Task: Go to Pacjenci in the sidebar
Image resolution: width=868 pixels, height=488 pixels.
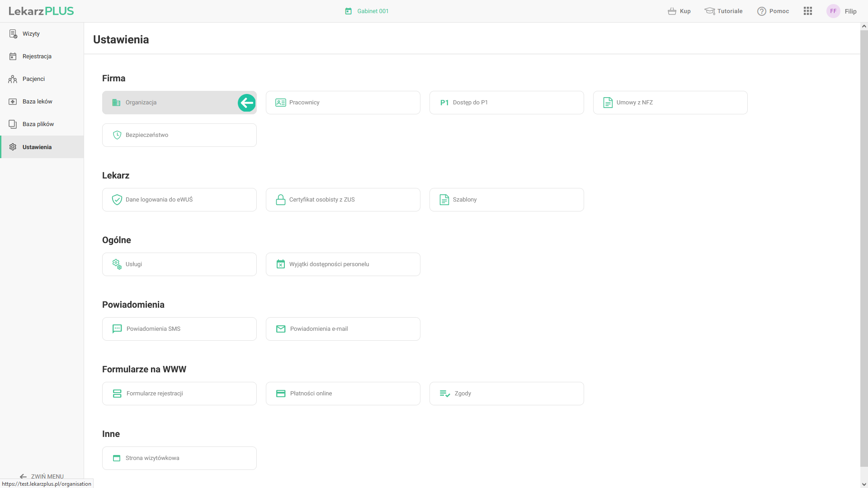Action: pos(33,79)
